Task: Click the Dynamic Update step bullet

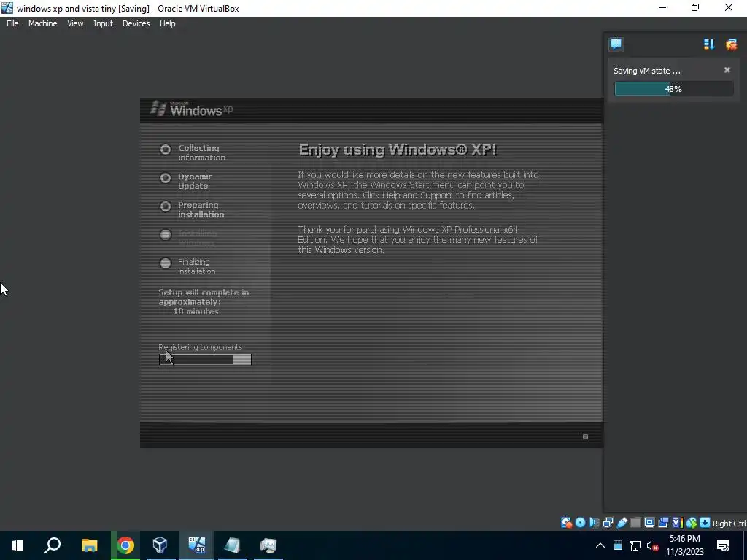Action: pyautogui.click(x=166, y=178)
